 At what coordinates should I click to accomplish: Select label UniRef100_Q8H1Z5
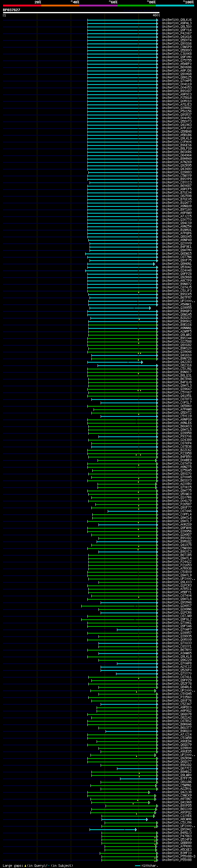(177, 78)
